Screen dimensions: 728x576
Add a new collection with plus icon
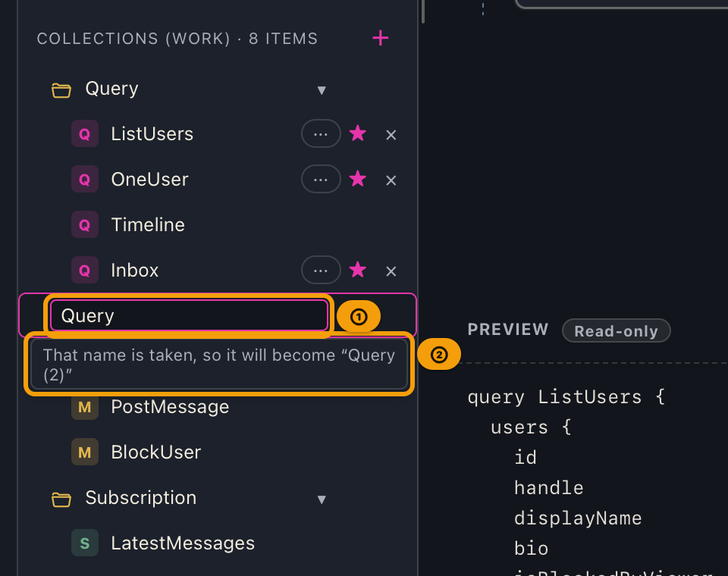380,38
